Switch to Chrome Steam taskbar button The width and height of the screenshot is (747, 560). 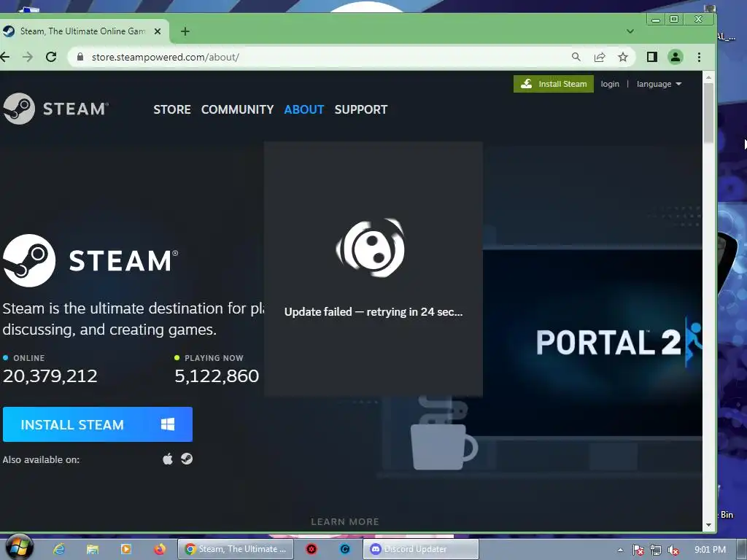tap(236, 549)
